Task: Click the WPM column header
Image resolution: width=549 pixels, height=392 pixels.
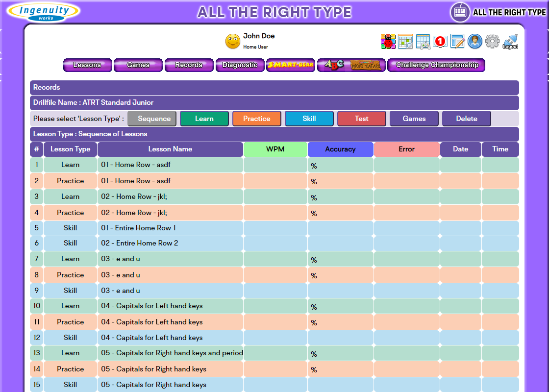Action: point(275,149)
